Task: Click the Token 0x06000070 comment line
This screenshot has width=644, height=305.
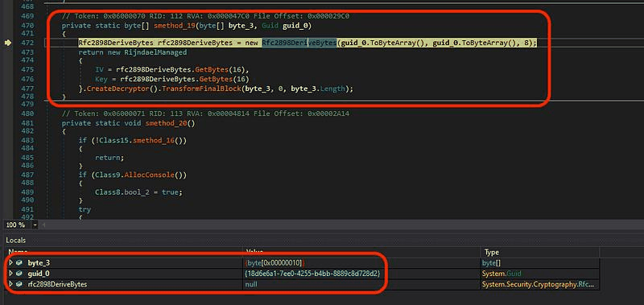Action: pyautogui.click(x=205, y=16)
